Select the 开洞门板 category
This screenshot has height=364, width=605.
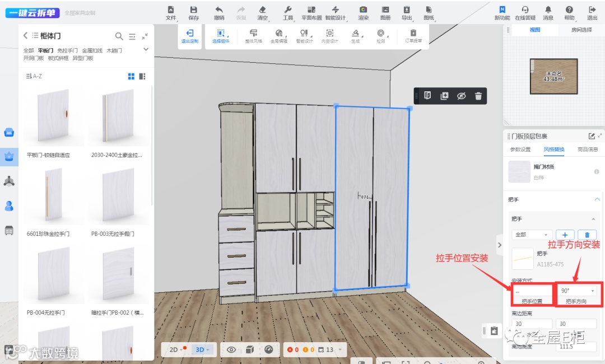tap(34, 58)
